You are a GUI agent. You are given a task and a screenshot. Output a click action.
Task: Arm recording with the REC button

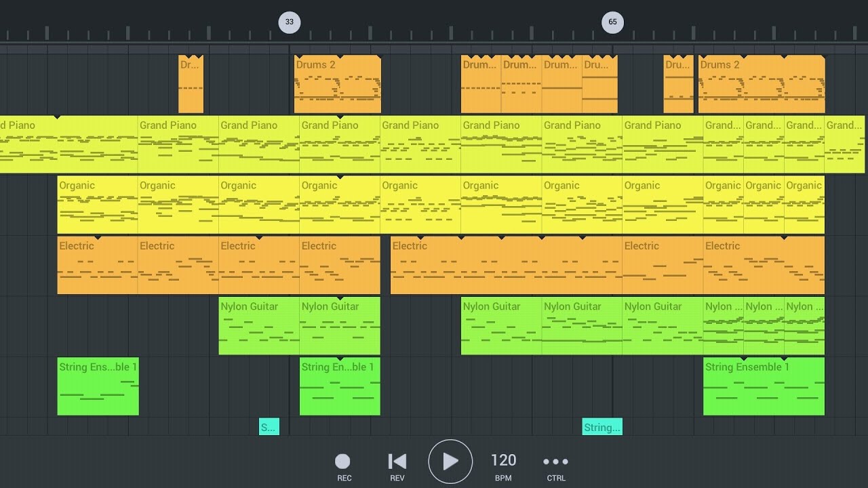(344, 467)
